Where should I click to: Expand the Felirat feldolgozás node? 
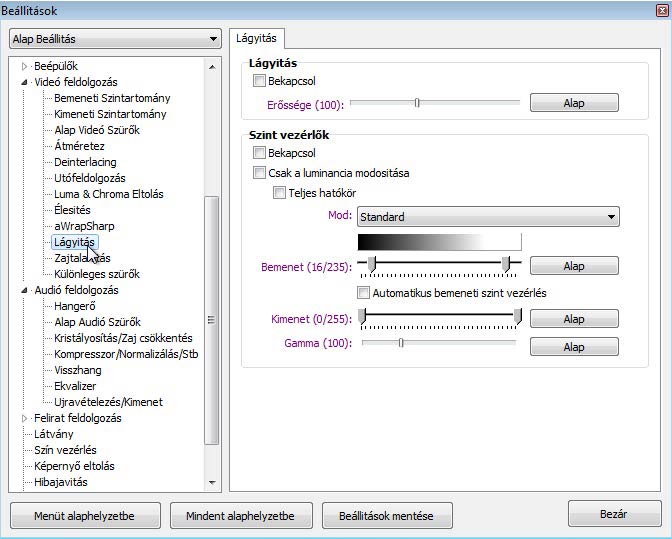point(25,418)
